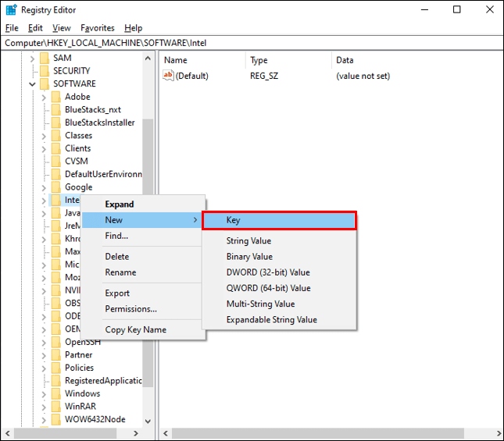The width and height of the screenshot is (504, 441).
Task: Click the Google folder icon
Action: click(56, 187)
